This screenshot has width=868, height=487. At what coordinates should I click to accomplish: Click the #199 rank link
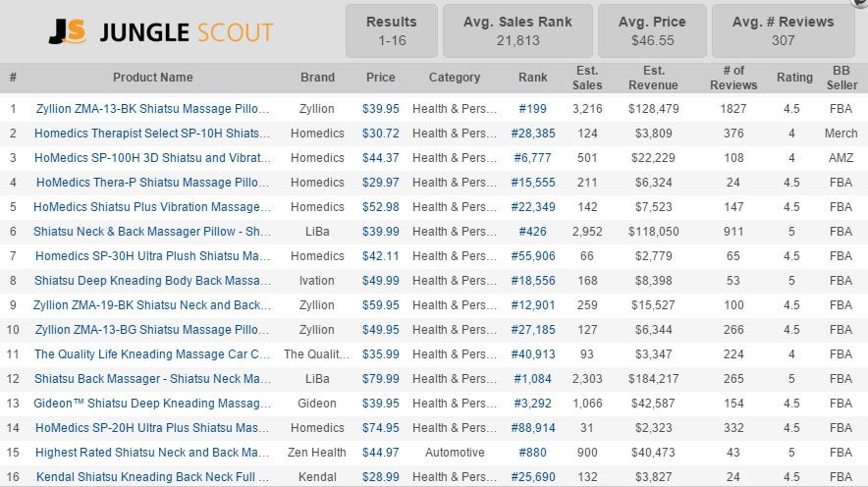click(x=533, y=109)
